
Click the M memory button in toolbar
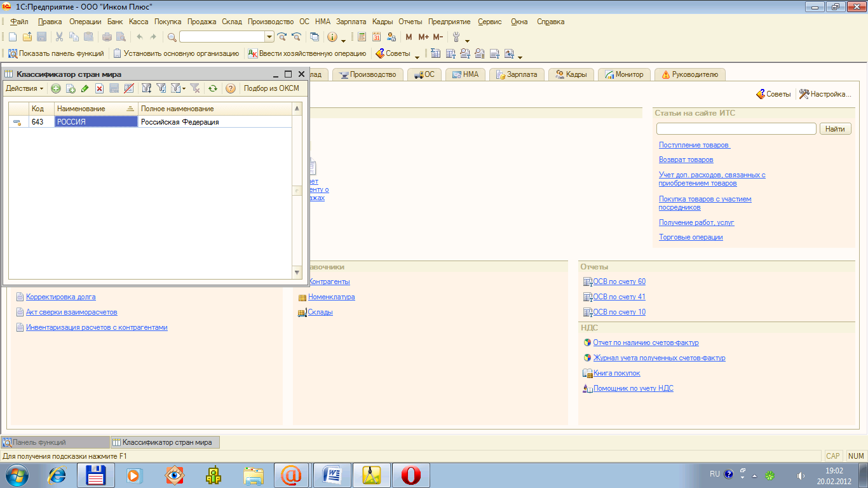(409, 37)
